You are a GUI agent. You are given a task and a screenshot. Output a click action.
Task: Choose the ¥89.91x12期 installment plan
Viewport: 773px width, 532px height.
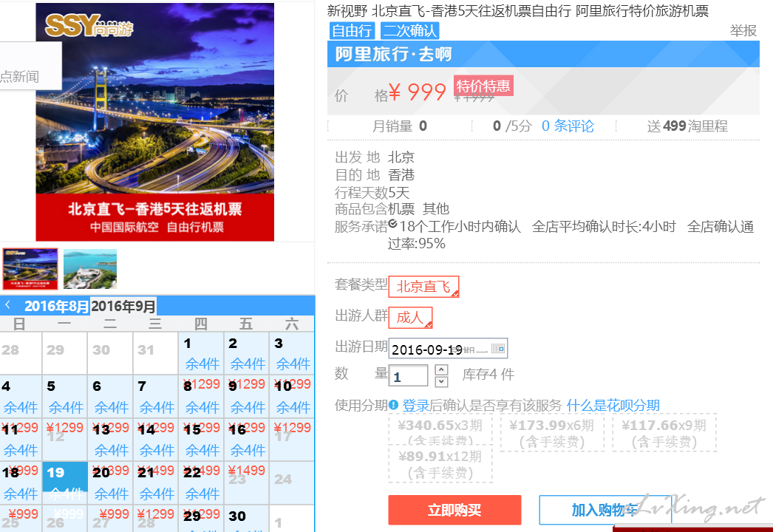pos(440,463)
